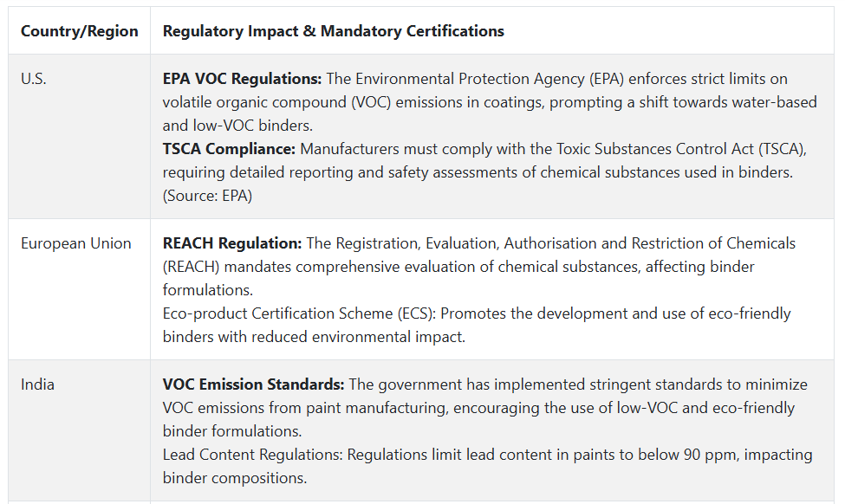Click the EPA VOC Regulations bold heading
Viewport: 845px width, 504px height.
tap(242, 79)
